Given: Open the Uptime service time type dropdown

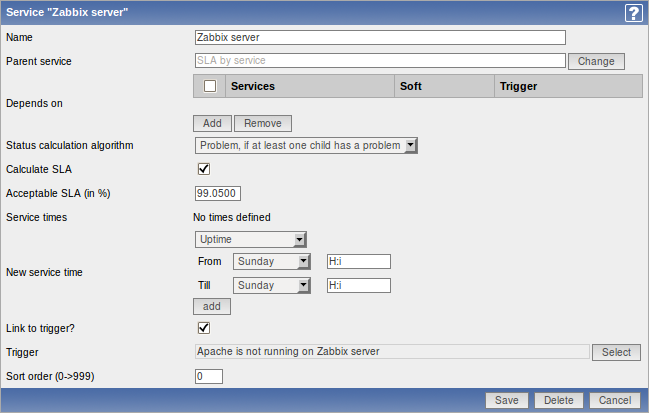Looking at the screenshot, I should pos(251,240).
